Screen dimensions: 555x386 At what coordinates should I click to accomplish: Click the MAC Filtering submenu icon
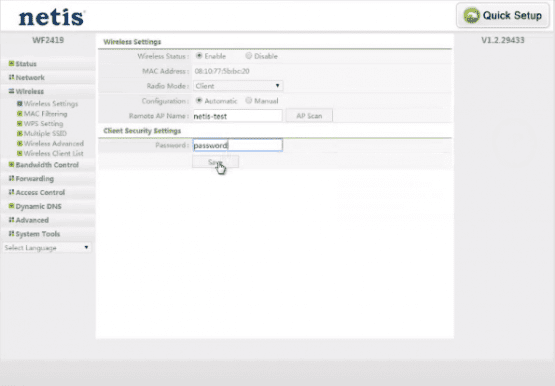click(x=20, y=114)
